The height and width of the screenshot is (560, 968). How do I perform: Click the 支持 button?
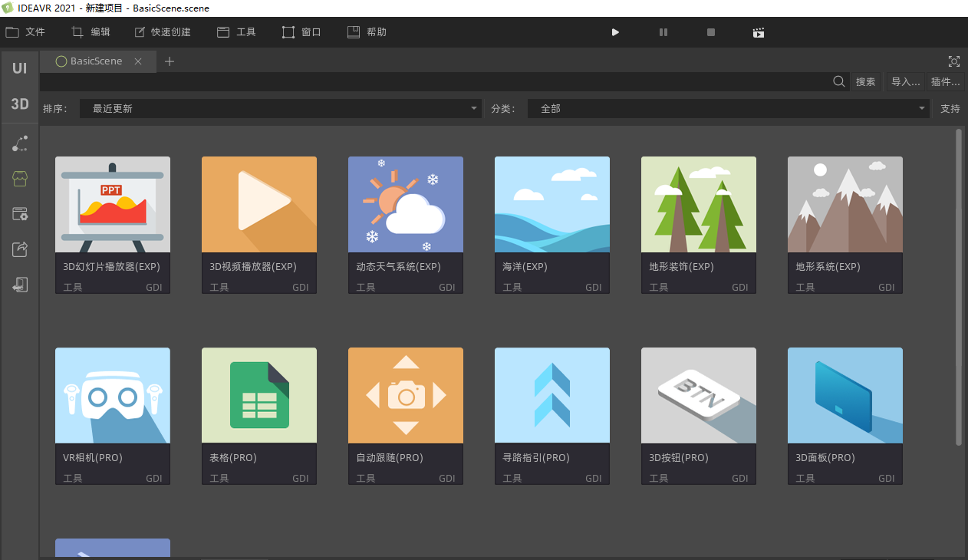click(950, 109)
